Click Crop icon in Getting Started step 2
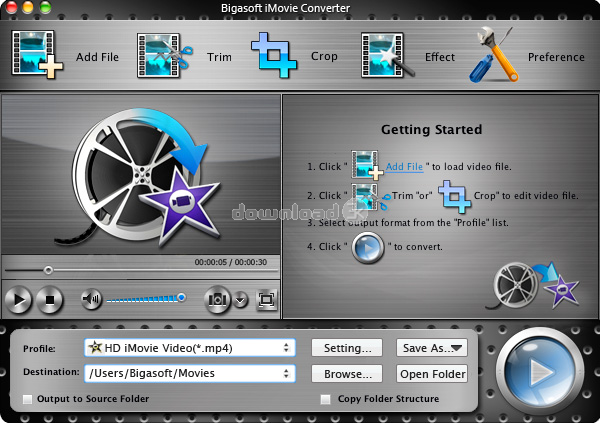600x423 pixels. click(454, 196)
